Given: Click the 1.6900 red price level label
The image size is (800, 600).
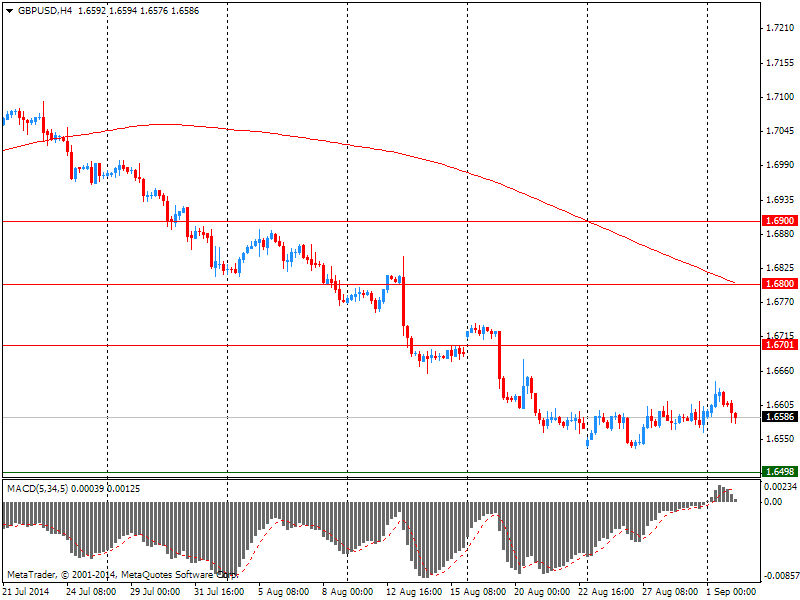Looking at the screenshot, I should pos(780,221).
